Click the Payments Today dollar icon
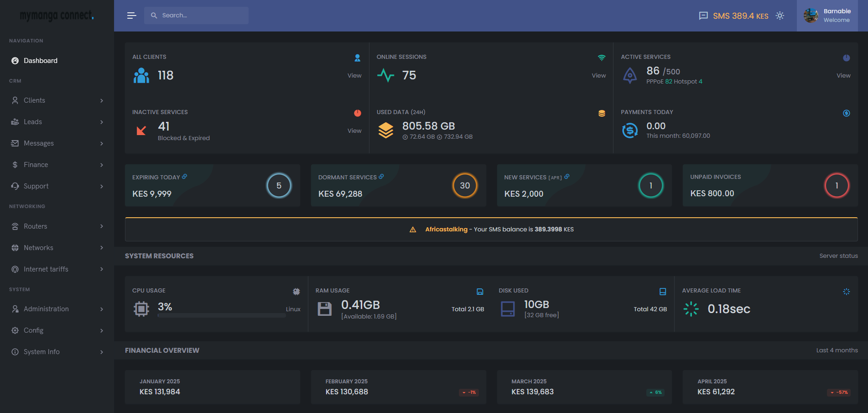The image size is (868, 413). [846, 113]
